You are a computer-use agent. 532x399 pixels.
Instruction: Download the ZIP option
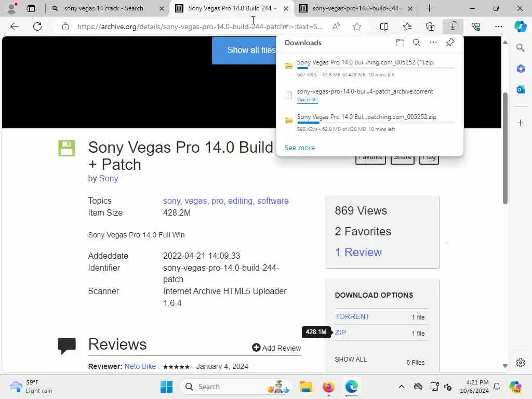[340, 332]
